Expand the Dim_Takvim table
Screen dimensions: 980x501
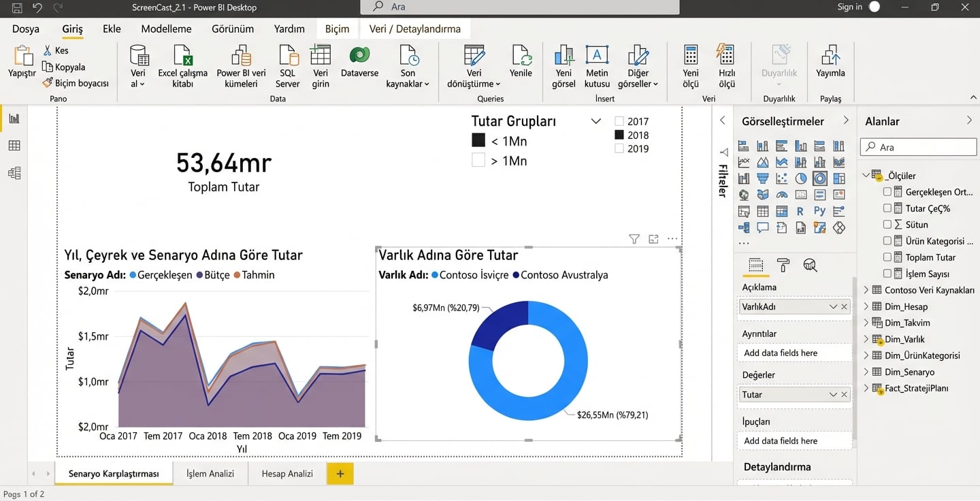866,323
